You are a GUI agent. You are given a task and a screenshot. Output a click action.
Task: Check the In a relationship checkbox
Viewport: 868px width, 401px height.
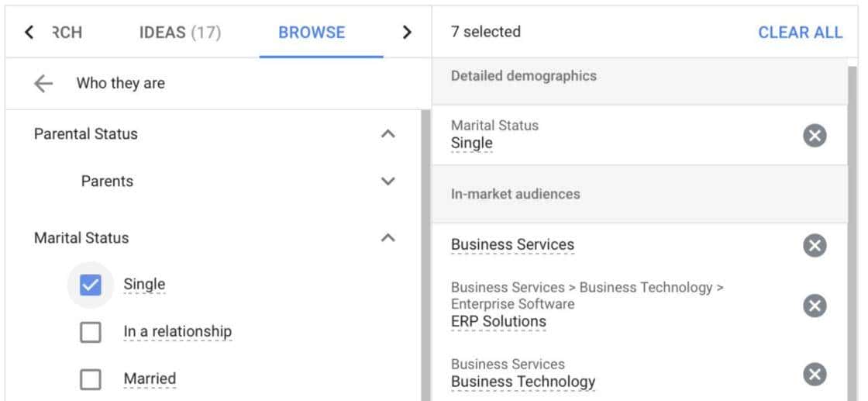pos(91,333)
